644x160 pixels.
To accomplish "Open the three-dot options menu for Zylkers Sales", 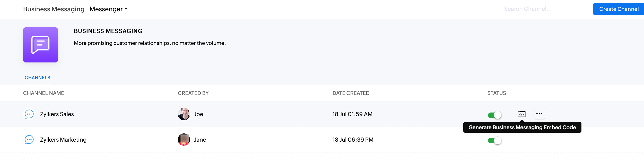I will 539,114.
